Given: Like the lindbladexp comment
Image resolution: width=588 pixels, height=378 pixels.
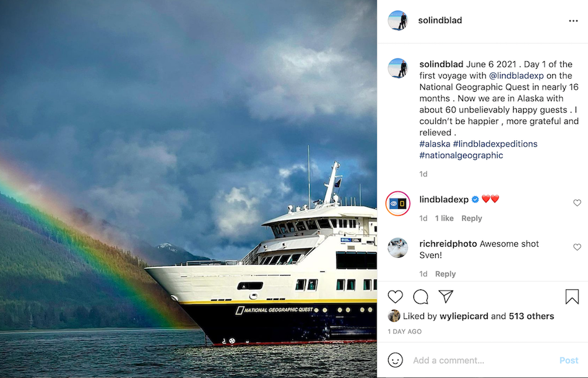Looking at the screenshot, I should [x=577, y=203].
